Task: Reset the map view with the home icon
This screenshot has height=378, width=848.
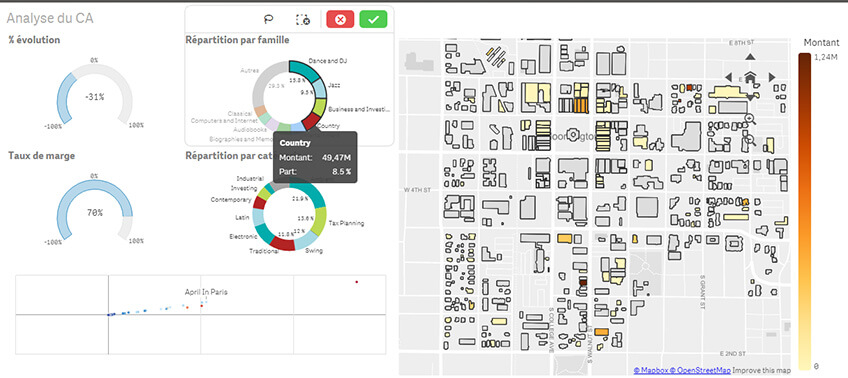Action: pos(750,77)
